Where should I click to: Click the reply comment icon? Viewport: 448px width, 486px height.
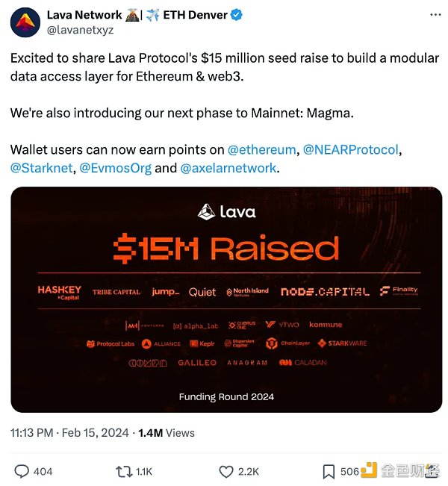(22, 471)
